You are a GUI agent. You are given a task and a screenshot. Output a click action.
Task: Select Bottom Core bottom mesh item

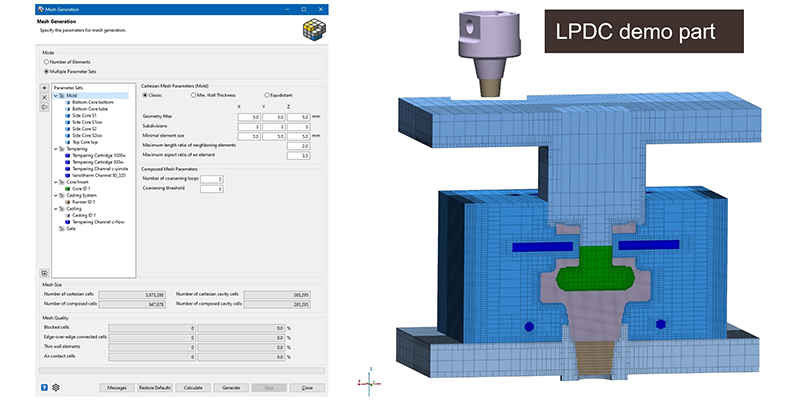[86, 102]
